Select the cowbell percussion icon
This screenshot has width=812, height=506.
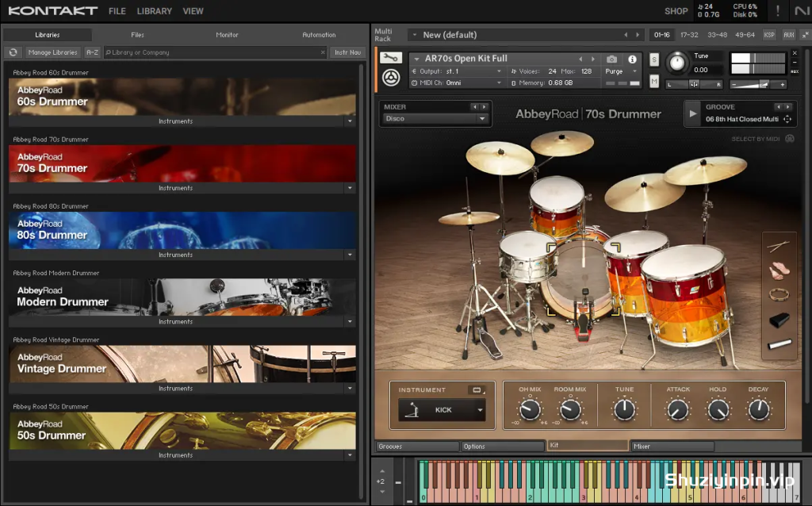pos(779,320)
